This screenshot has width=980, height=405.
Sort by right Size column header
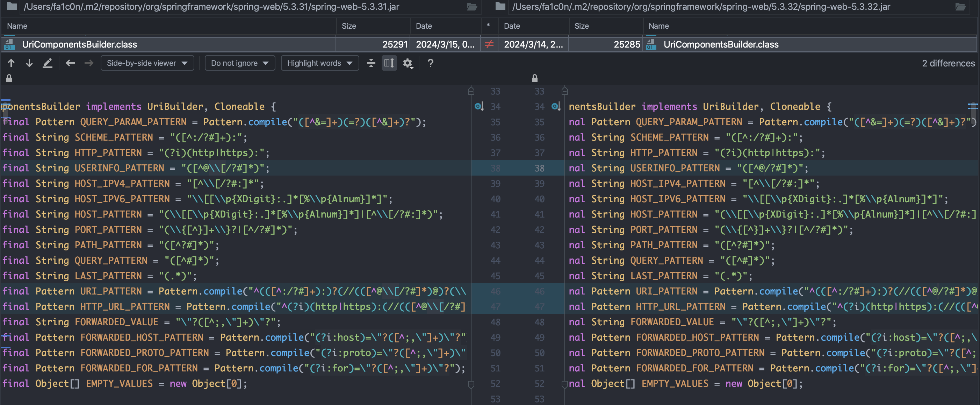tap(606, 26)
